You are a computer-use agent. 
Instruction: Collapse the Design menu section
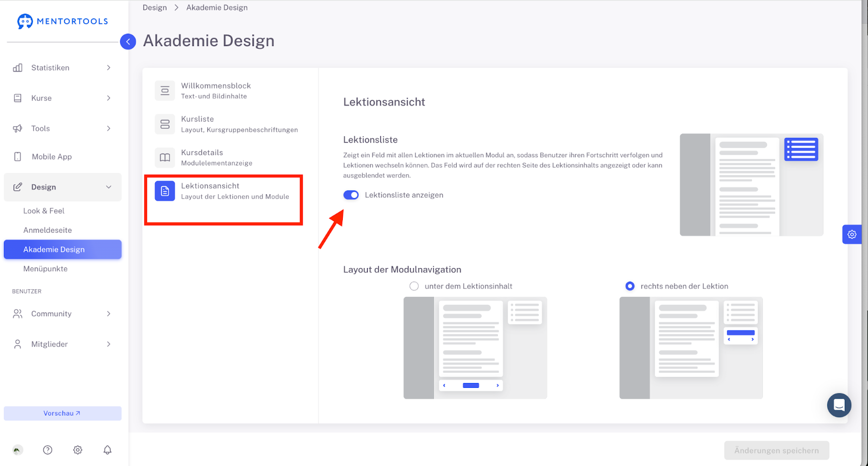108,187
